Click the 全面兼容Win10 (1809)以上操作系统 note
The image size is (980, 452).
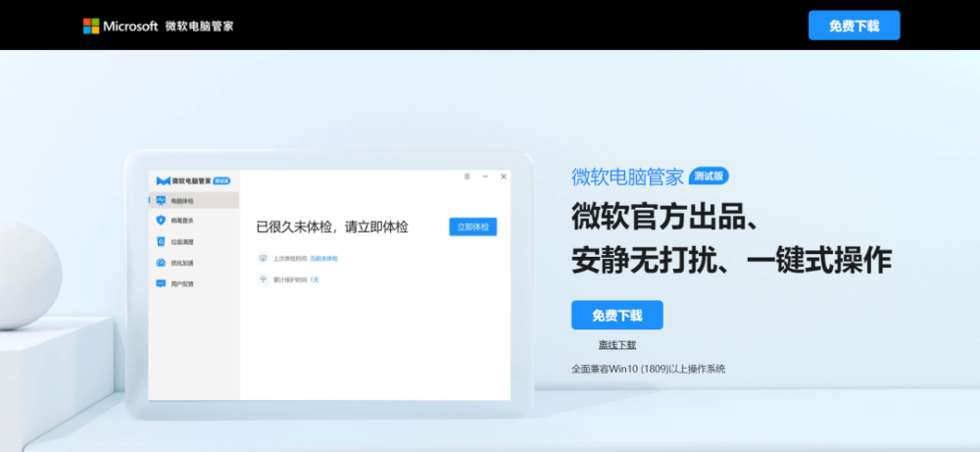pos(648,370)
